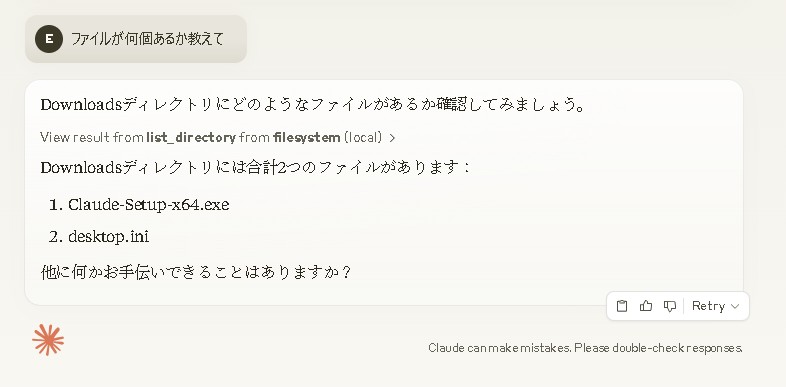Click the Claude-Setup-x64.exe list entry
Screen dimensions: 786x387
[148, 205]
